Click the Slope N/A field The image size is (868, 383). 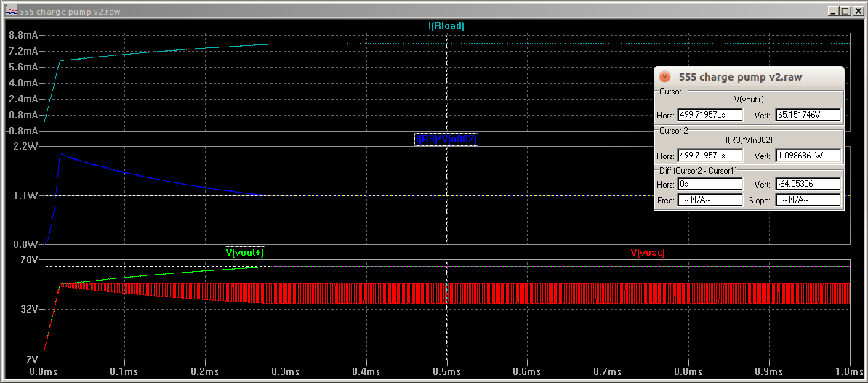coord(808,200)
